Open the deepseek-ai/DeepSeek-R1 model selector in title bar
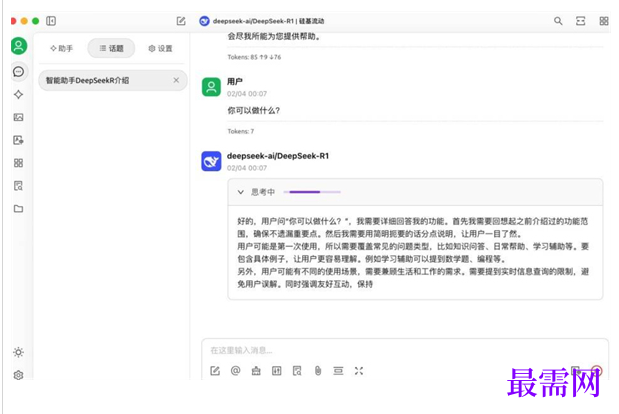The height and width of the screenshot is (414, 619). (262, 21)
